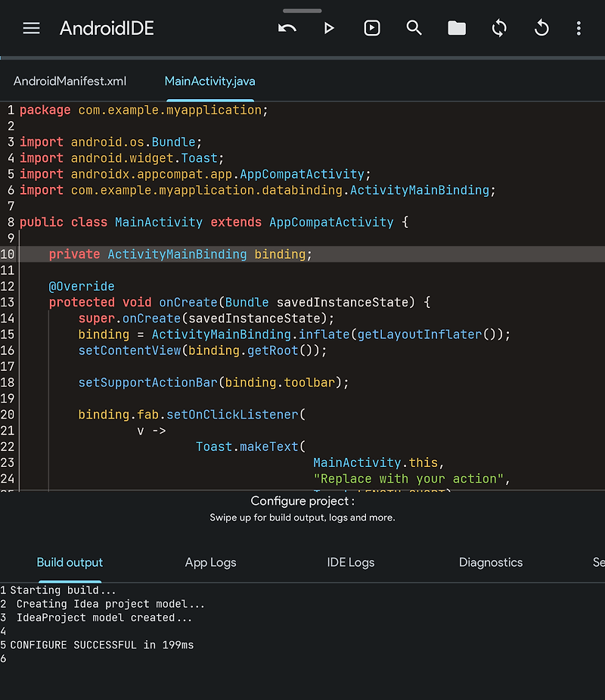Open the three-dot overflow menu

(x=579, y=28)
